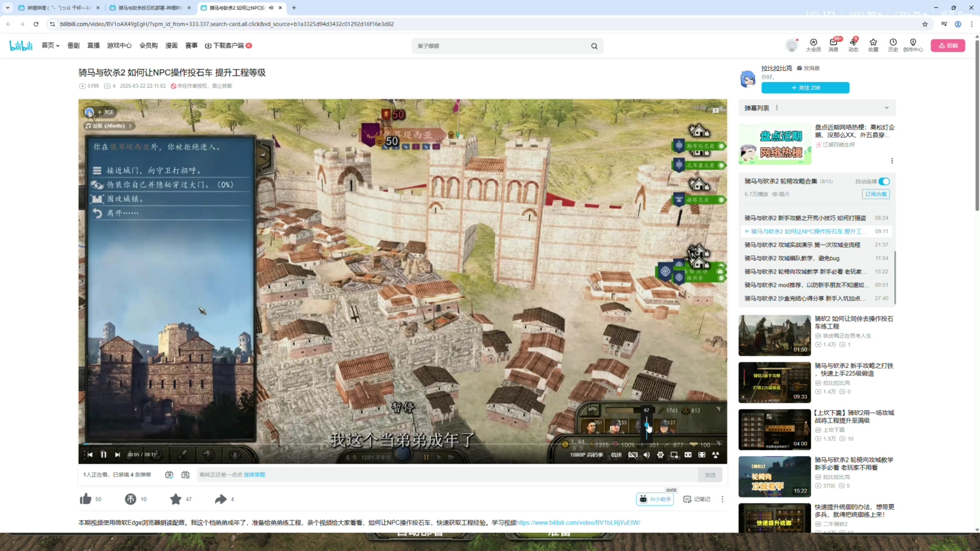Open the danmaku settings icon below the player
980x551 pixels.
click(186, 474)
